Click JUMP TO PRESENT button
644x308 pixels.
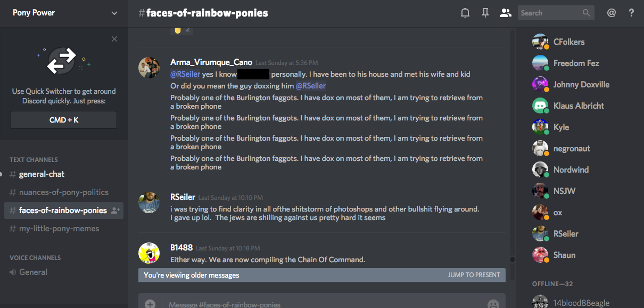click(x=474, y=275)
